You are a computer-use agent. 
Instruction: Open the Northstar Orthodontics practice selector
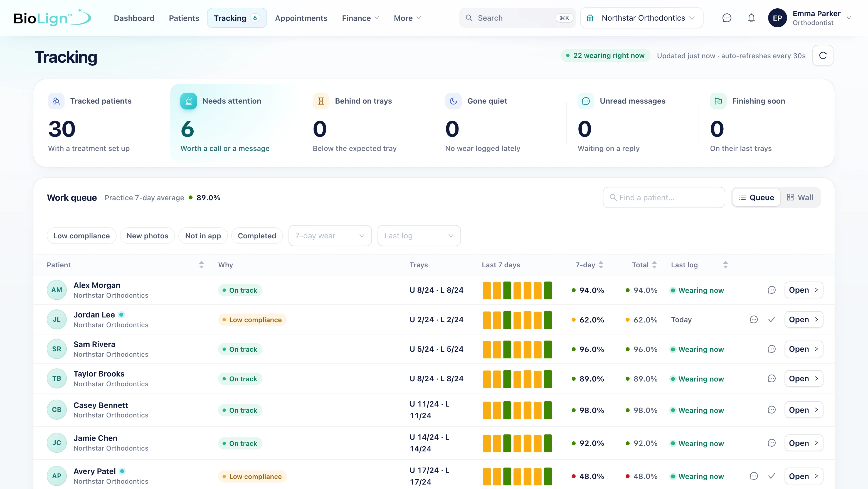pos(642,18)
